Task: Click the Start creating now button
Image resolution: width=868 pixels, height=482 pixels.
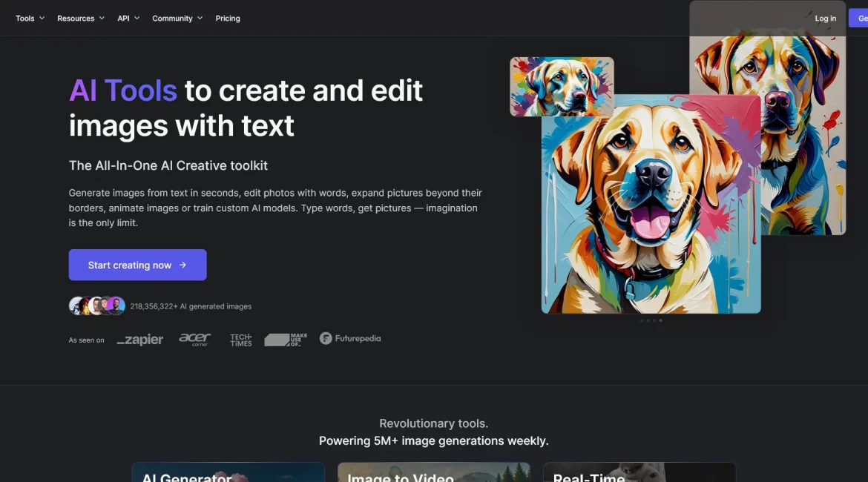Action: [137, 265]
